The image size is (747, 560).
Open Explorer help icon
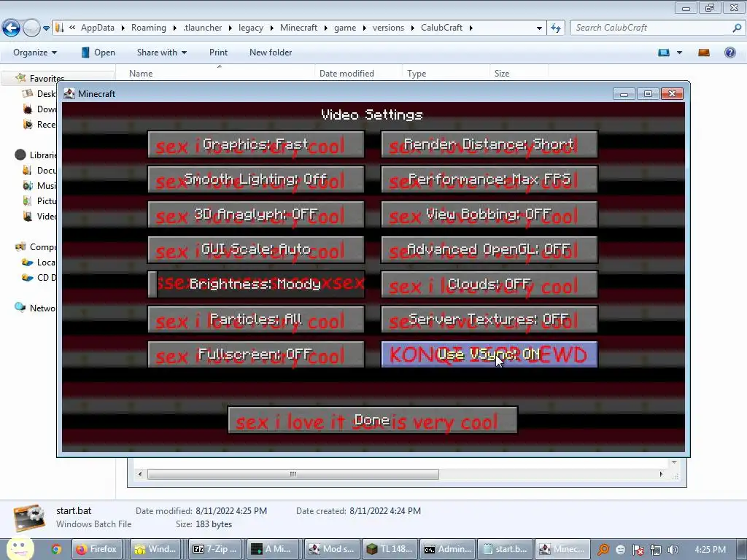(729, 52)
